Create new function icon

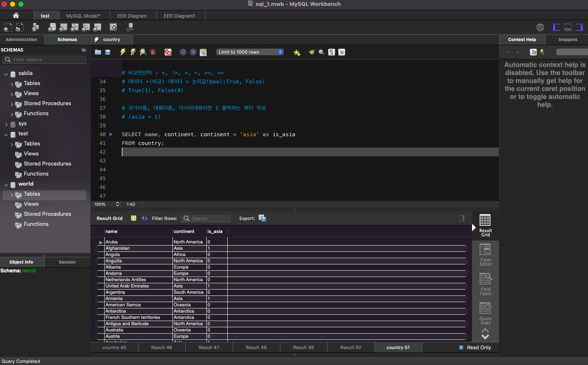pos(97,27)
